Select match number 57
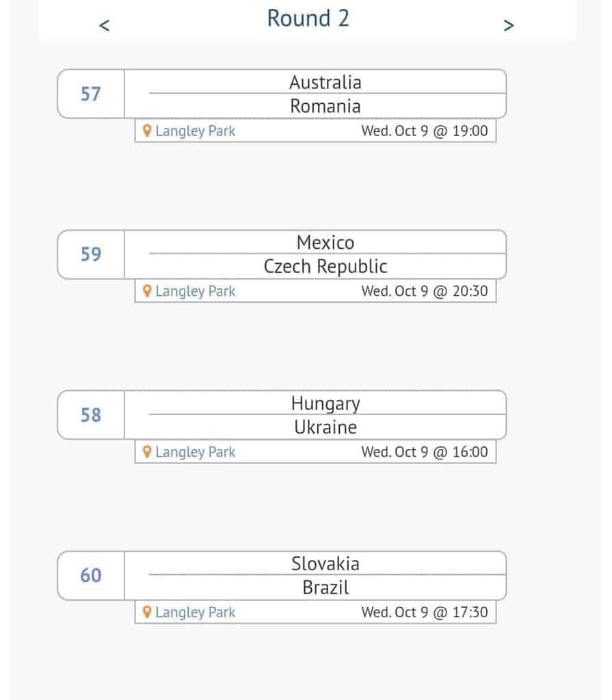The image size is (612, 700). click(x=91, y=94)
